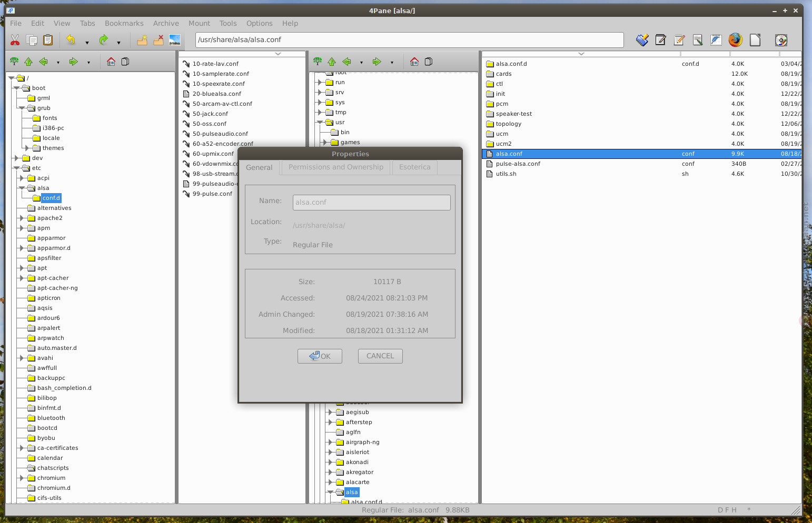Click the green Redo arrow icon
This screenshot has width=812, height=523.
104,40
